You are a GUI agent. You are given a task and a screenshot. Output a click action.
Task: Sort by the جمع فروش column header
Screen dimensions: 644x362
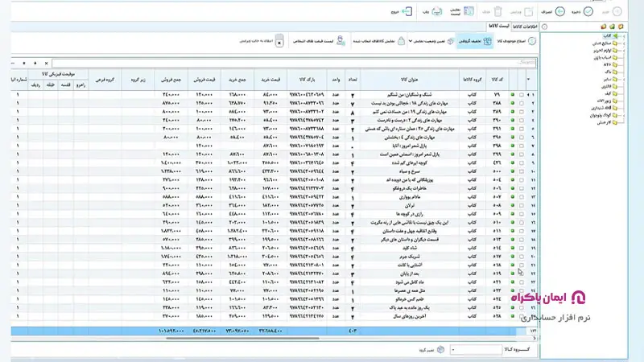point(171,80)
